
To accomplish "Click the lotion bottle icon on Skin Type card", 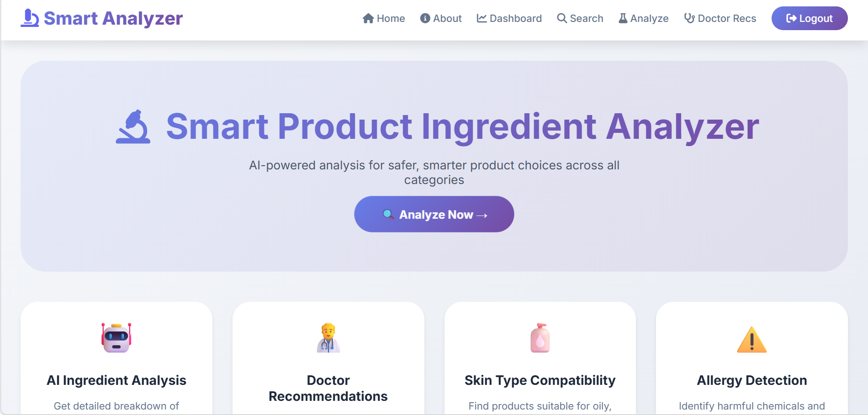I will coord(540,339).
